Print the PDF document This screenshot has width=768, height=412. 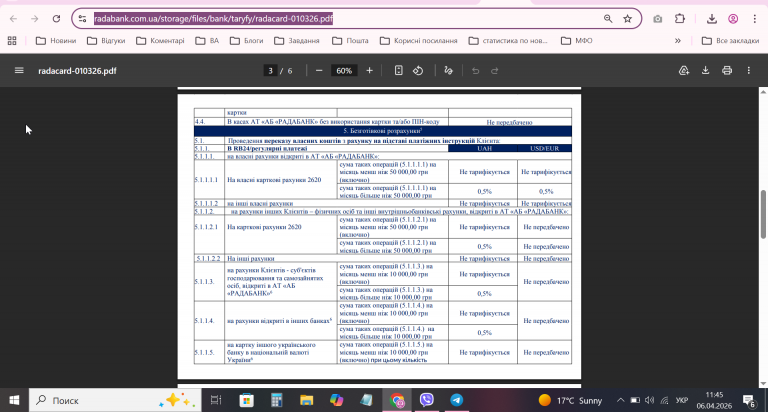tap(727, 71)
